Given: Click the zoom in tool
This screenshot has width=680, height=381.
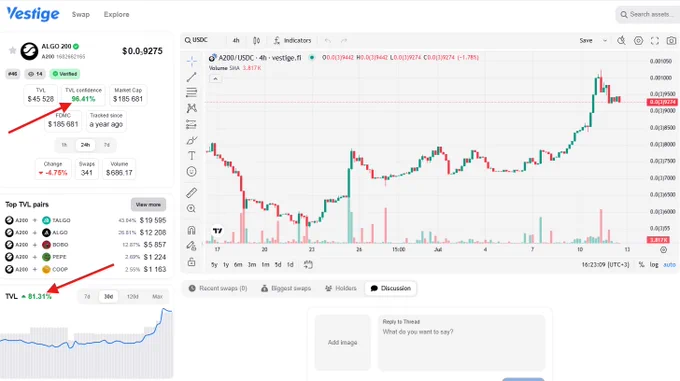Looking at the screenshot, I should tap(191, 208).
